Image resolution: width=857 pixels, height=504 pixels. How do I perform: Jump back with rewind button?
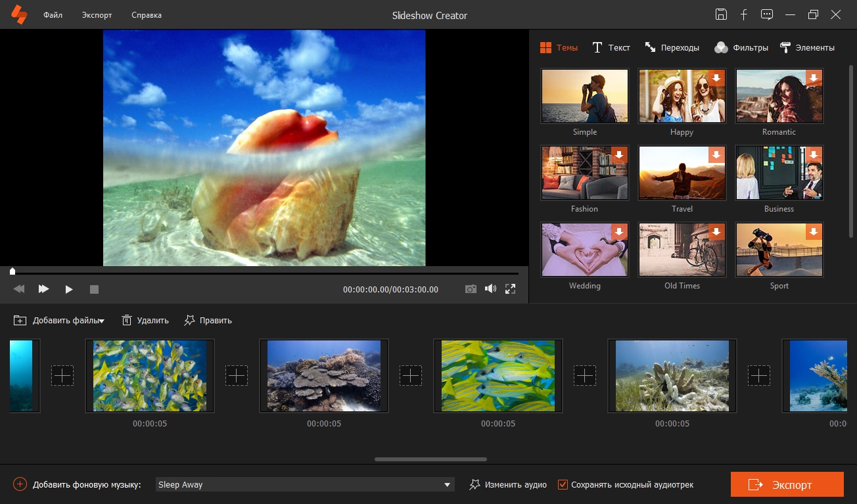19,289
